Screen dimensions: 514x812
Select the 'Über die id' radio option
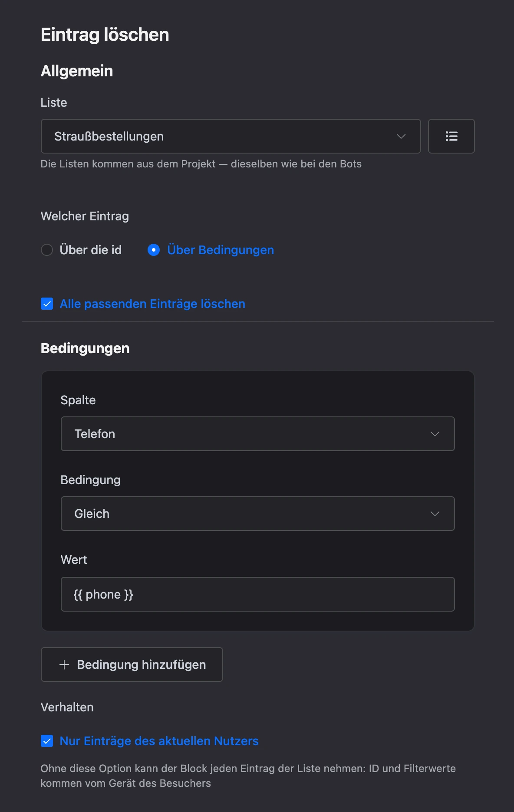[47, 250]
